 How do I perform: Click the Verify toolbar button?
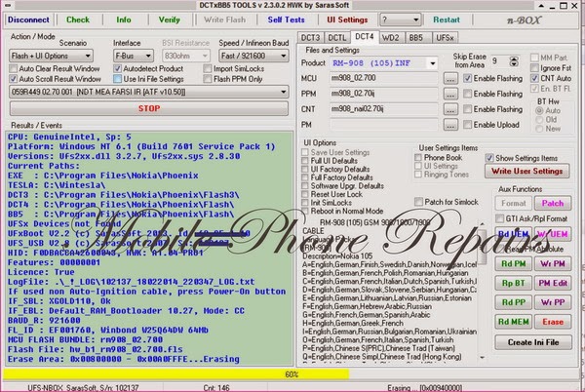coord(170,20)
